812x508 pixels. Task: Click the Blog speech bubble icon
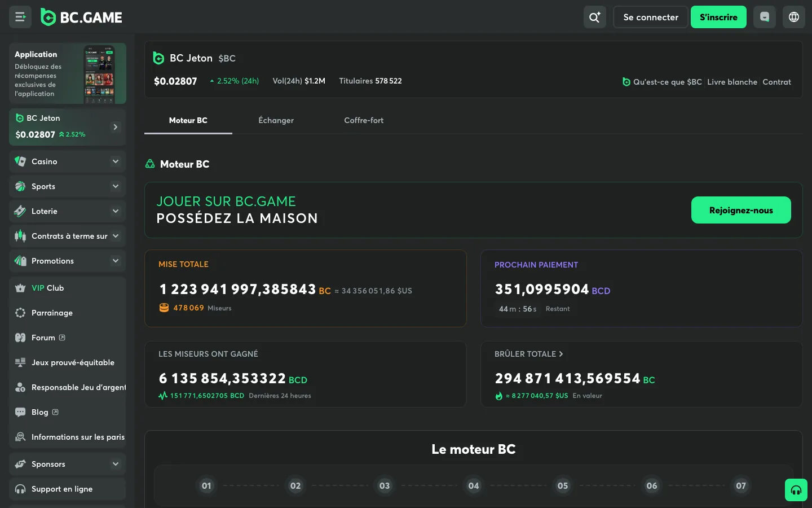(x=20, y=412)
